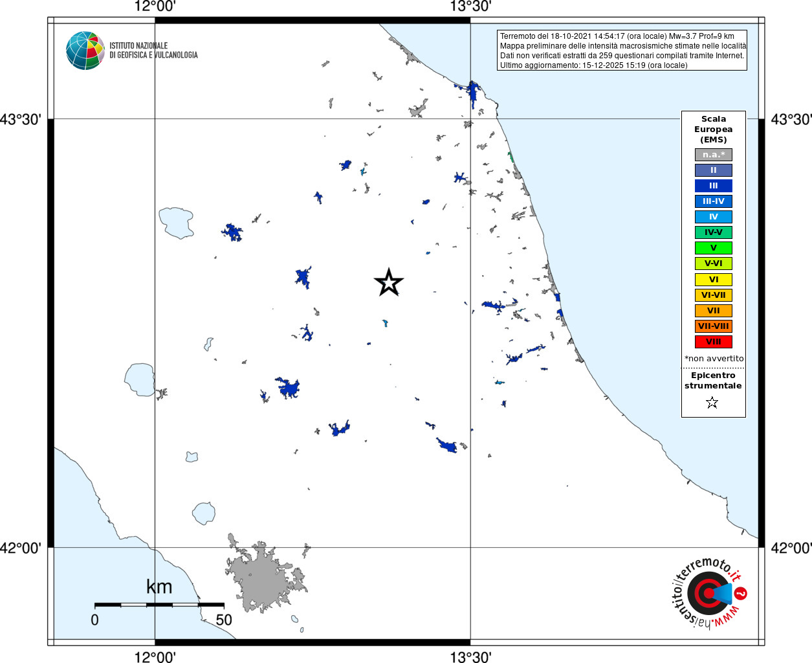
Task: Click the bottom 12°00' longitude label
Action: click(x=155, y=657)
